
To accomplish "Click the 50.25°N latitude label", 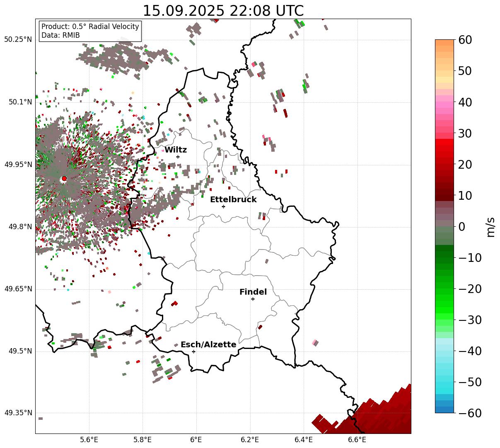I will click(18, 40).
